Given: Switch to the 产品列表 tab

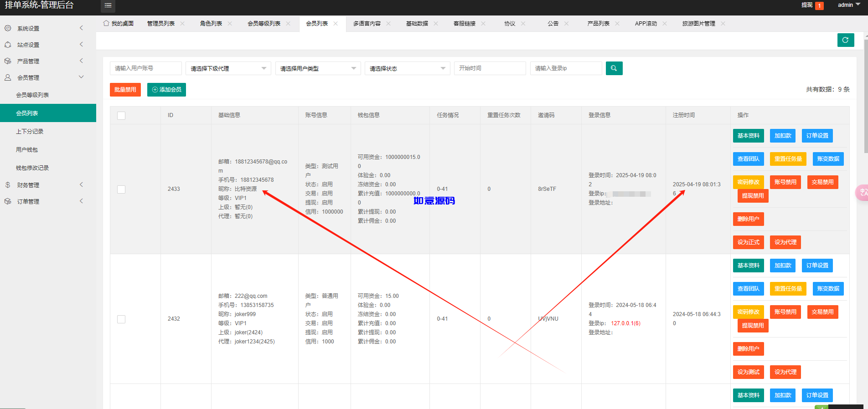Looking at the screenshot, I should [x=599, y=24].
